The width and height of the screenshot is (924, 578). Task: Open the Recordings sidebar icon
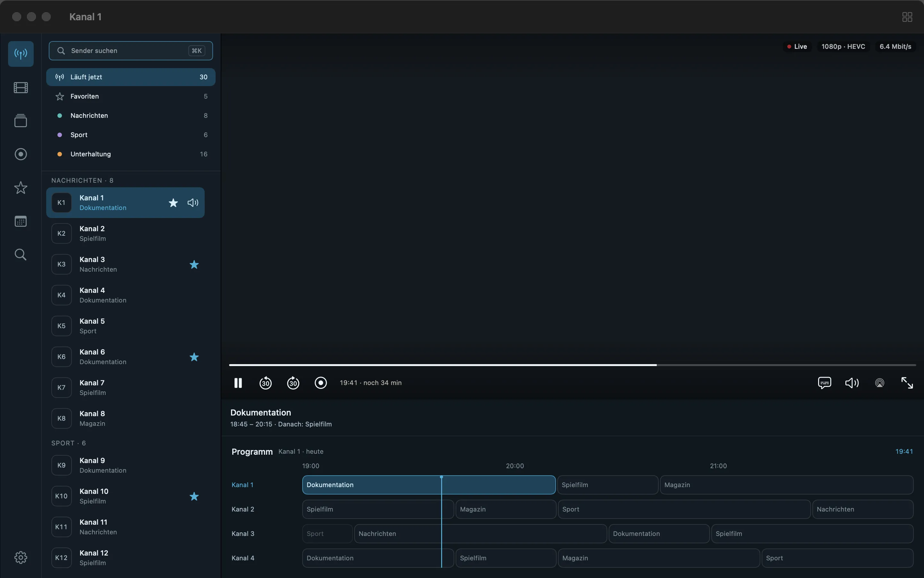pos(21,154)
